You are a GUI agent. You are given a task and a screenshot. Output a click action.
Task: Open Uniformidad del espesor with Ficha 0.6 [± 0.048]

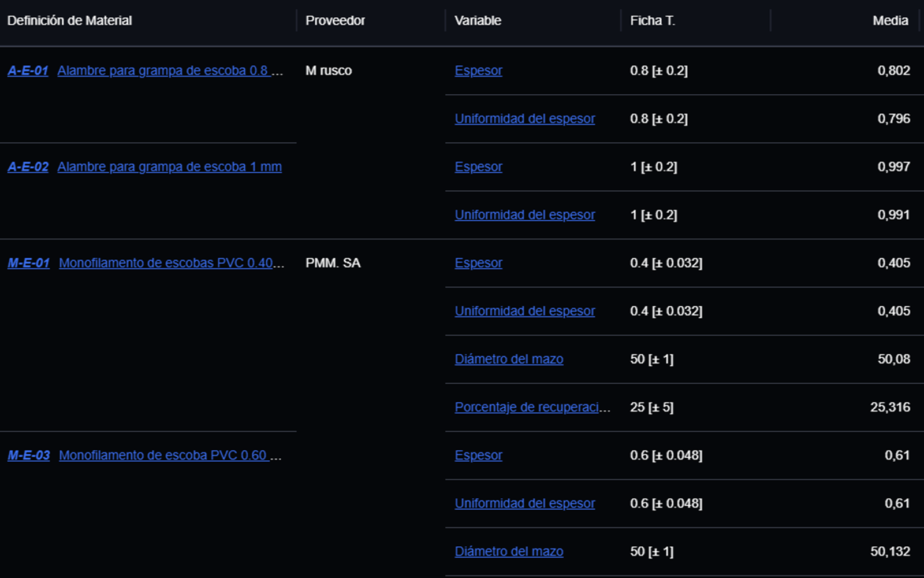click(525, 503)
